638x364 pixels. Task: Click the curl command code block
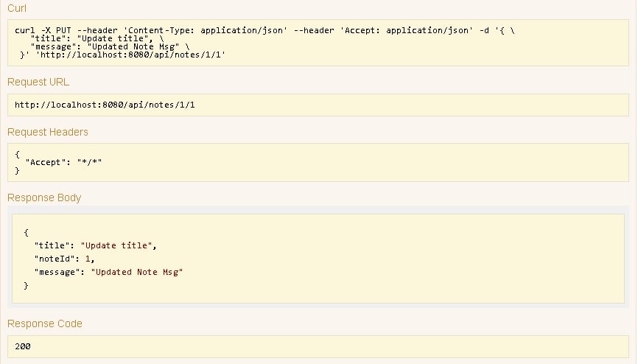click(x=318, y=43)
